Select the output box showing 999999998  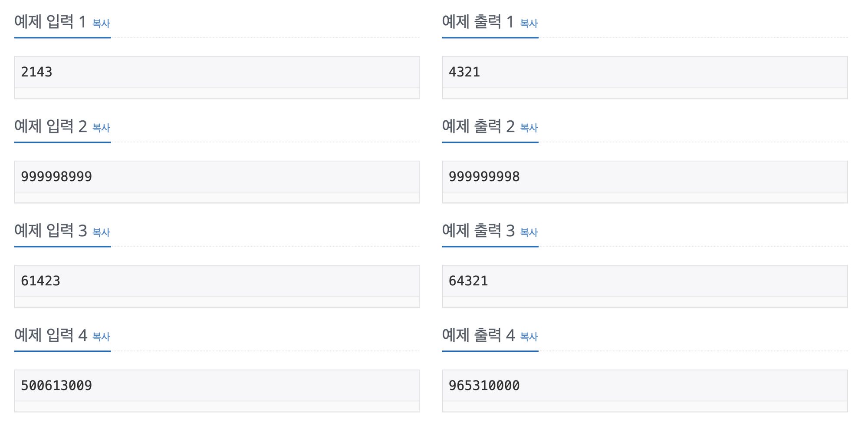[x=644, y=177]
